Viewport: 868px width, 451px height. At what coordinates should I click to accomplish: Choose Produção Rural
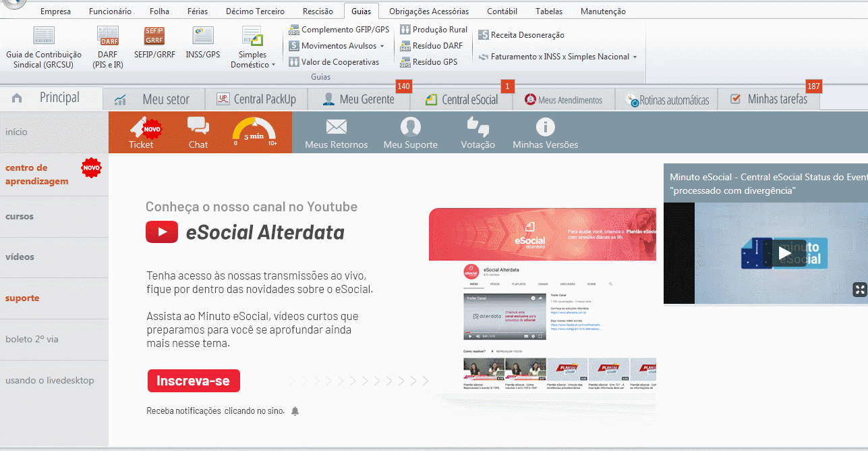[434, 30]
